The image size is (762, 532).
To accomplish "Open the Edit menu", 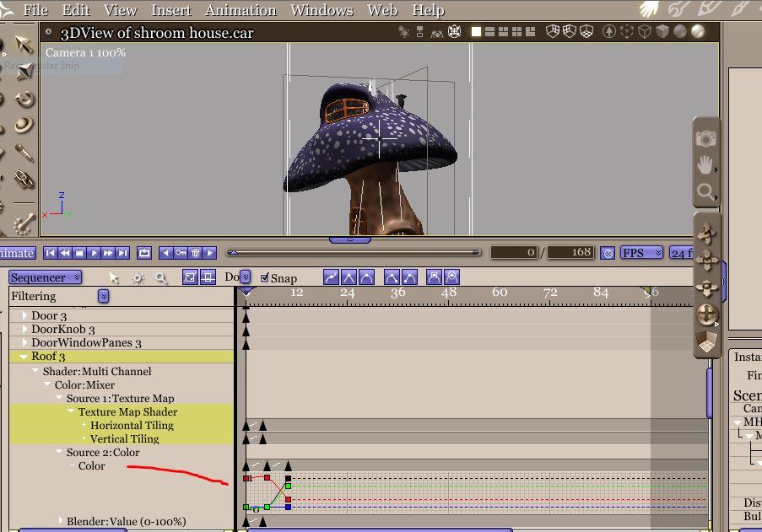I will (x=76, y=10).
